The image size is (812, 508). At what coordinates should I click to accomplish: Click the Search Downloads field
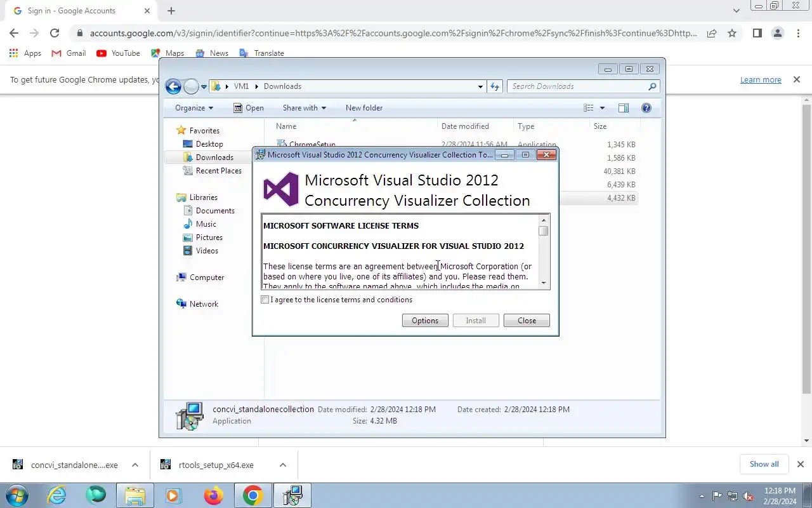pyautogui.click(x=577, y=86)
